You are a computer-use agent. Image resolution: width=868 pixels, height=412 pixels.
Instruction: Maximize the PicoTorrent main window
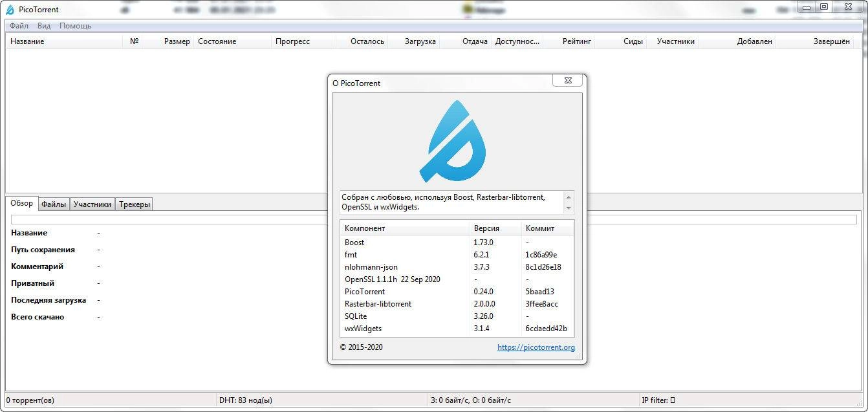(x=823, y=6)
